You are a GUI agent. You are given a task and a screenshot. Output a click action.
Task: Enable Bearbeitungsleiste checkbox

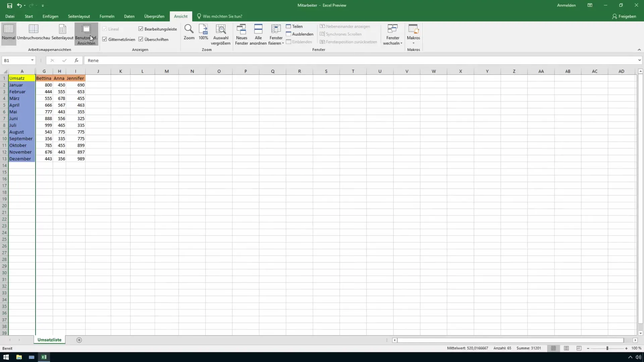[x=141, y=29]
